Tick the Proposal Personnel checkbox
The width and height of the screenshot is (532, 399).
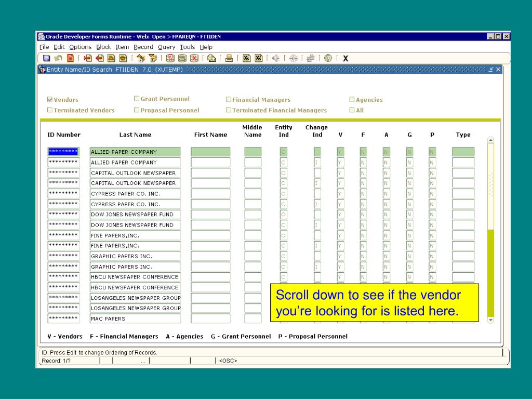(x=137, y=110)
